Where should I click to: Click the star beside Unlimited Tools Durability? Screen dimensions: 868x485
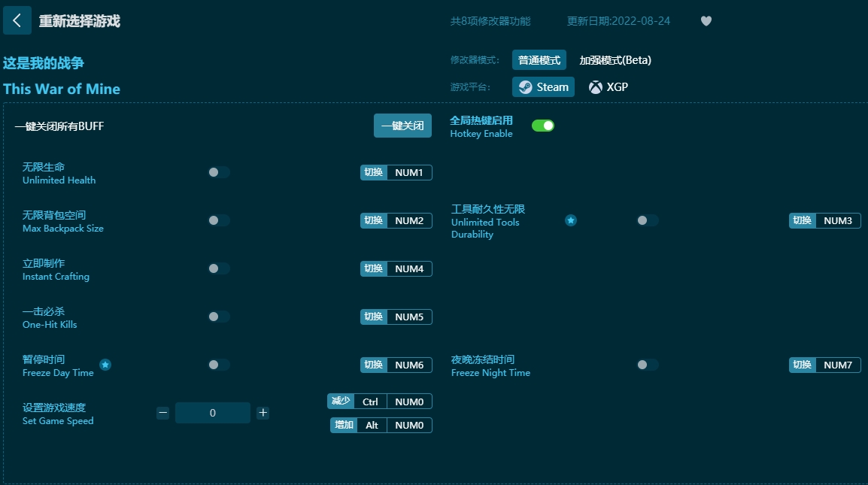click(x=571, y=220)
